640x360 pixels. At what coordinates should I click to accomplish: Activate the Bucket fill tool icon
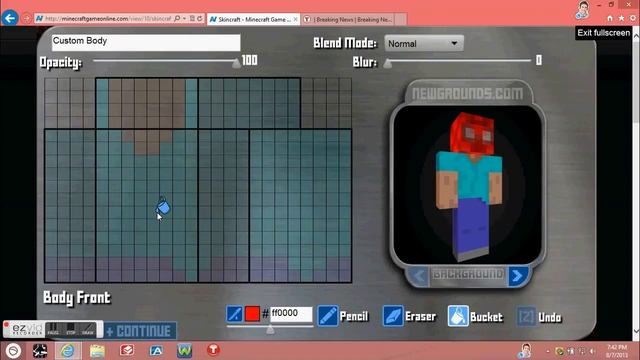(x=458, y=316)
